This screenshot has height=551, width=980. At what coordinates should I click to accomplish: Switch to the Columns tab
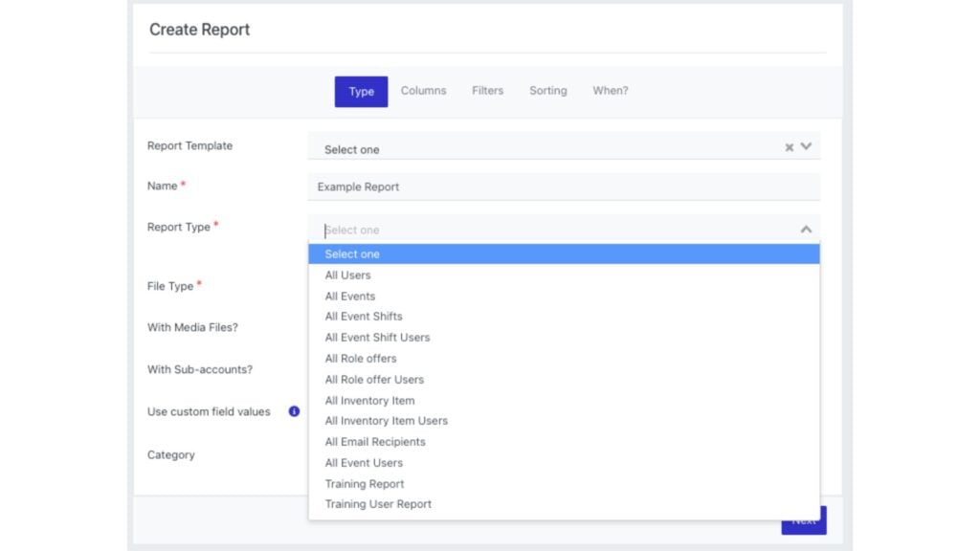pos(423,91)
